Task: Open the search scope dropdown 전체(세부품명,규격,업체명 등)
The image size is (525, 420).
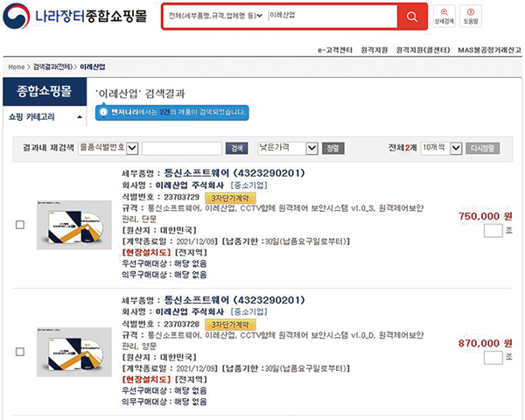Action: pyautogui.click(x=214, y=16)
